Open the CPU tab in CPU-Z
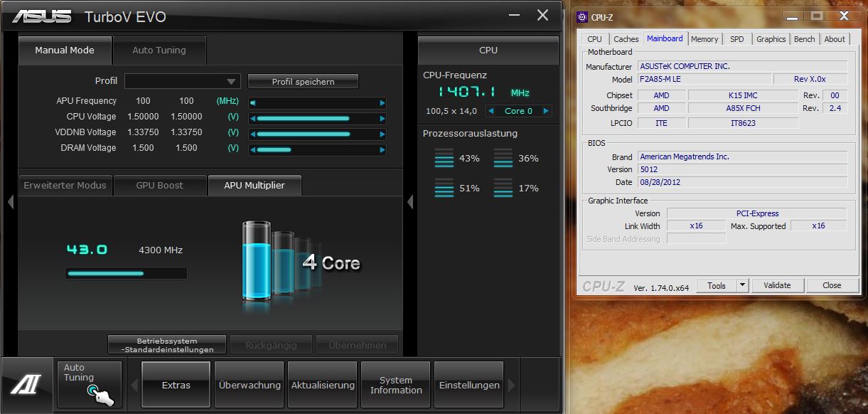The height and width of the screenshot is (414, 868). click(594, 39)
